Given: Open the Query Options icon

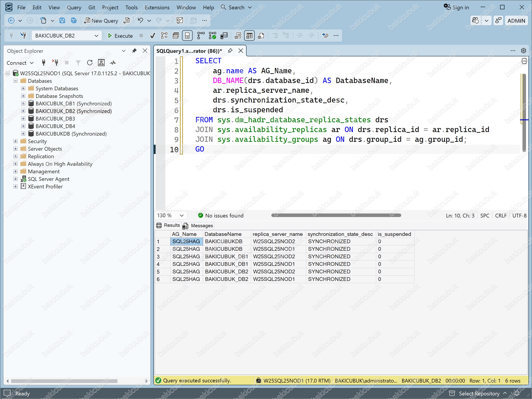Looking at the screenshot, I should [x=176, y=36].
